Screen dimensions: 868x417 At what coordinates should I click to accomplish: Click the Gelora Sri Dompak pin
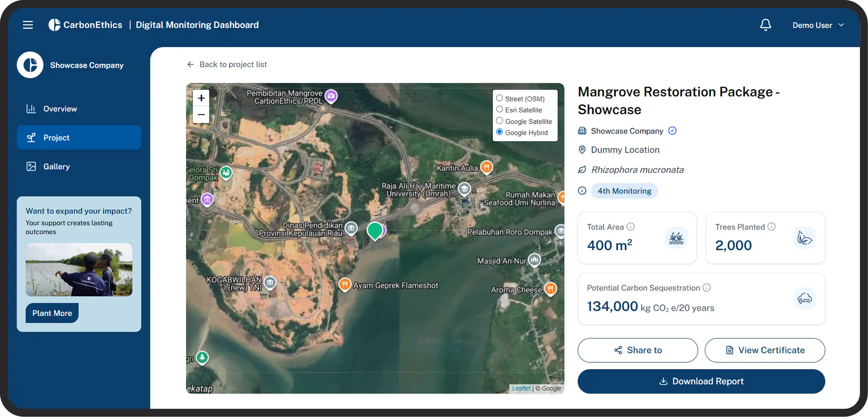coord(226,173)
